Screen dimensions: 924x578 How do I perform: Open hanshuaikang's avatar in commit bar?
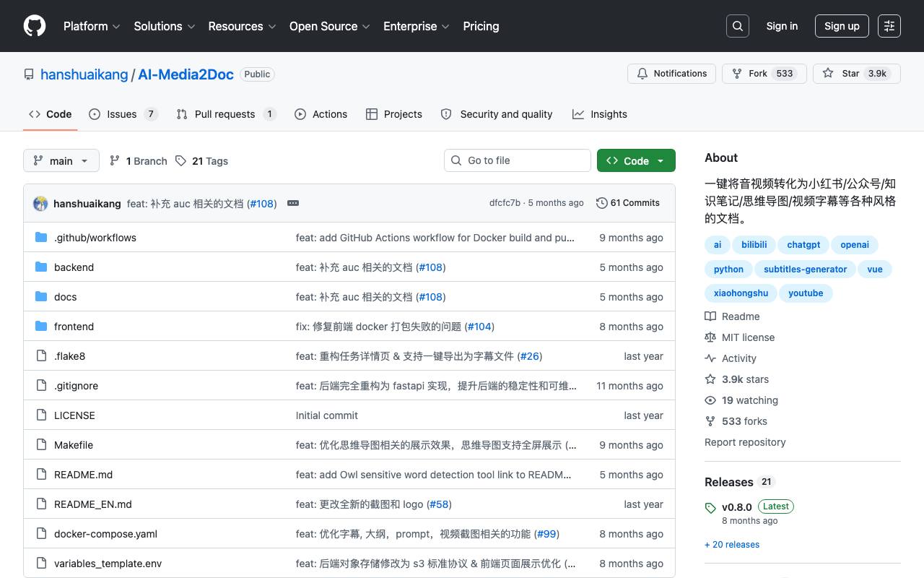click(40, 203)
